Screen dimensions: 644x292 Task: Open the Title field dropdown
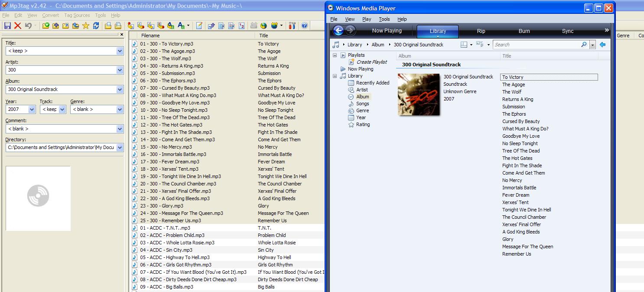[120, 51]
